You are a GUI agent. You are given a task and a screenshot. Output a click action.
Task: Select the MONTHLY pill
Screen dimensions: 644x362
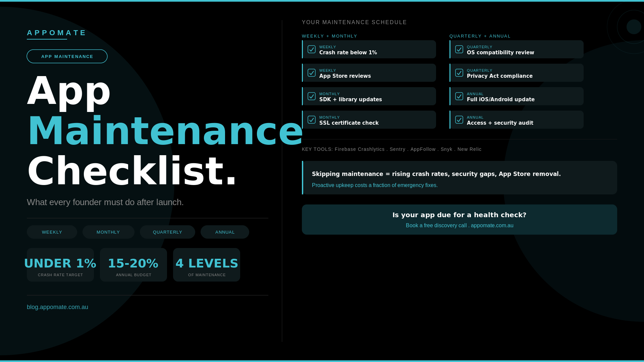point(108,232)
